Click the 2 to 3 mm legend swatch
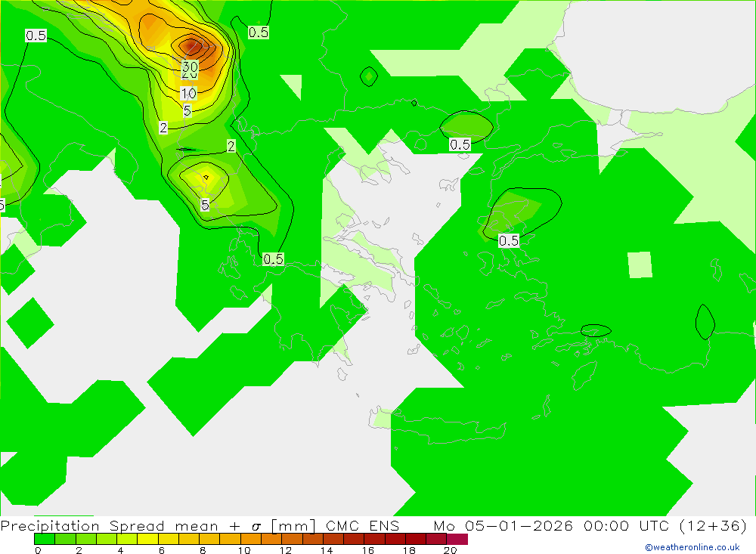The image size is (756, 554). click(x=86, y=539)
